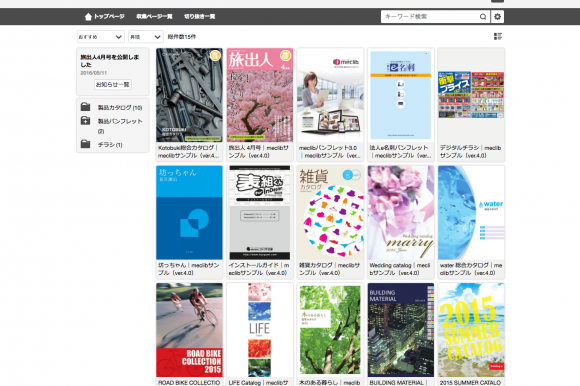
Task: Open the 旅出人4月号を公開しました news headline
Action: [x=110, y=61]
